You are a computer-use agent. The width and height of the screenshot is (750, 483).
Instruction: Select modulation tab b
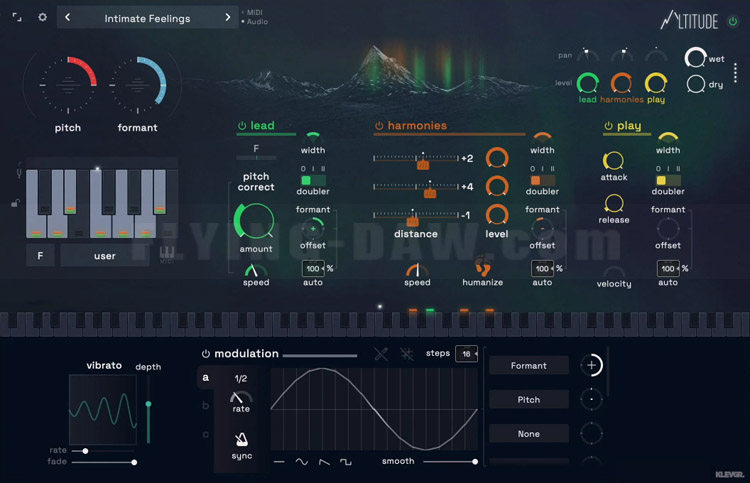[x=206, y=406]
